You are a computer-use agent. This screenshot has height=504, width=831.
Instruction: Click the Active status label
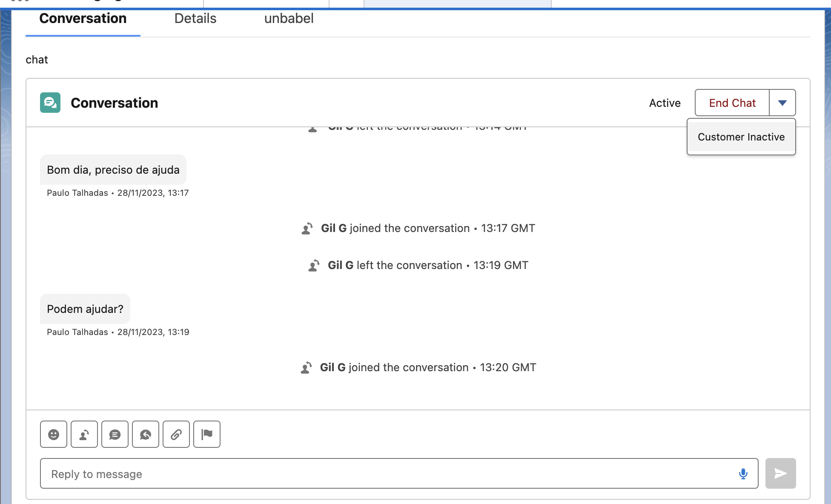(665, 103)
